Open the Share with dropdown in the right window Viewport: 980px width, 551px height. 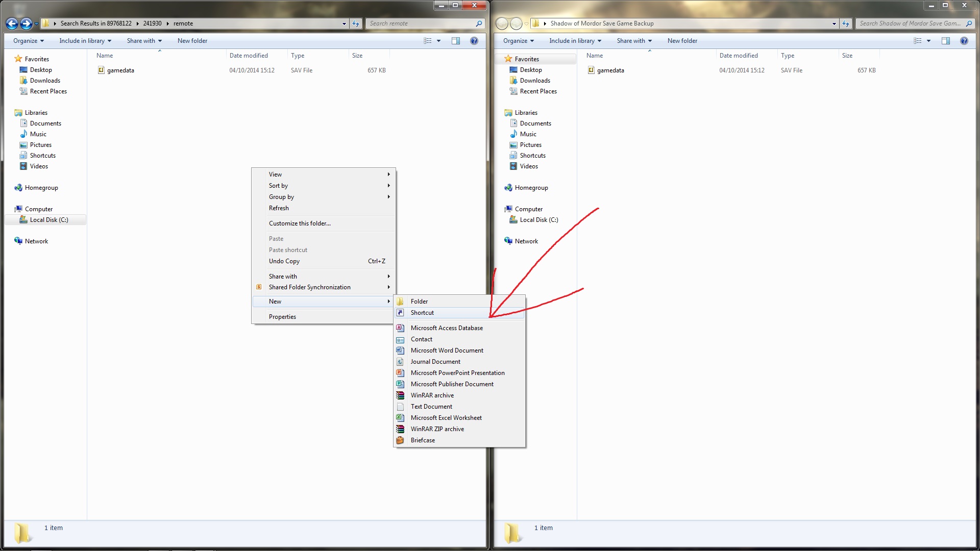tap(634, 41)
